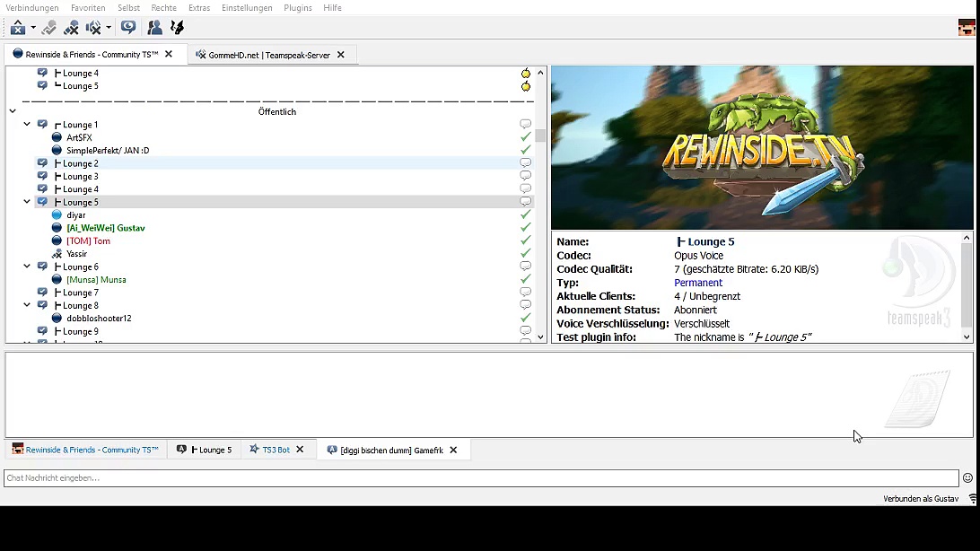980x551 pixels.
Task: Collapse the Öffentlich channel group
Action: point(13,111)
